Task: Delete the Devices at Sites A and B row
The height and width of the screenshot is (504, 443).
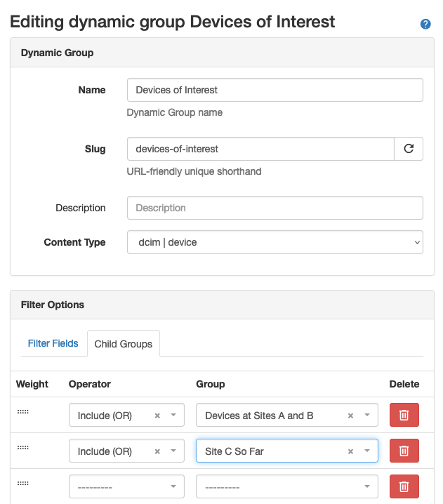Action: (x=404, y=415)
